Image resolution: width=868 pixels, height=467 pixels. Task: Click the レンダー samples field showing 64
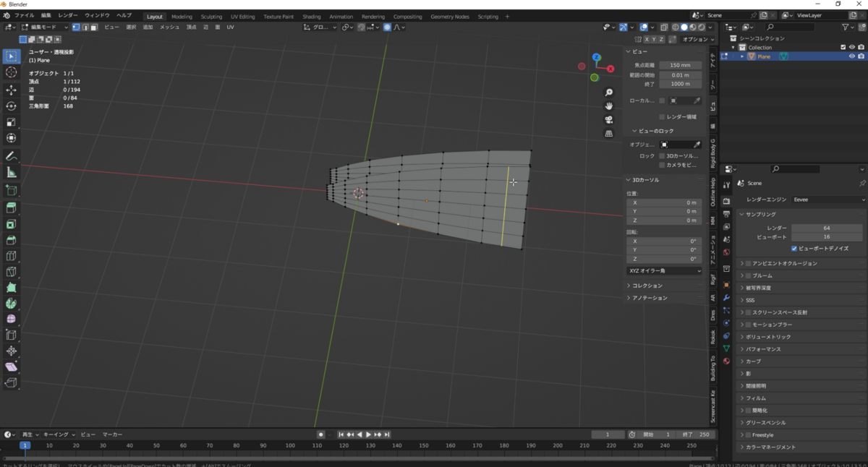[x=828, y=228]
